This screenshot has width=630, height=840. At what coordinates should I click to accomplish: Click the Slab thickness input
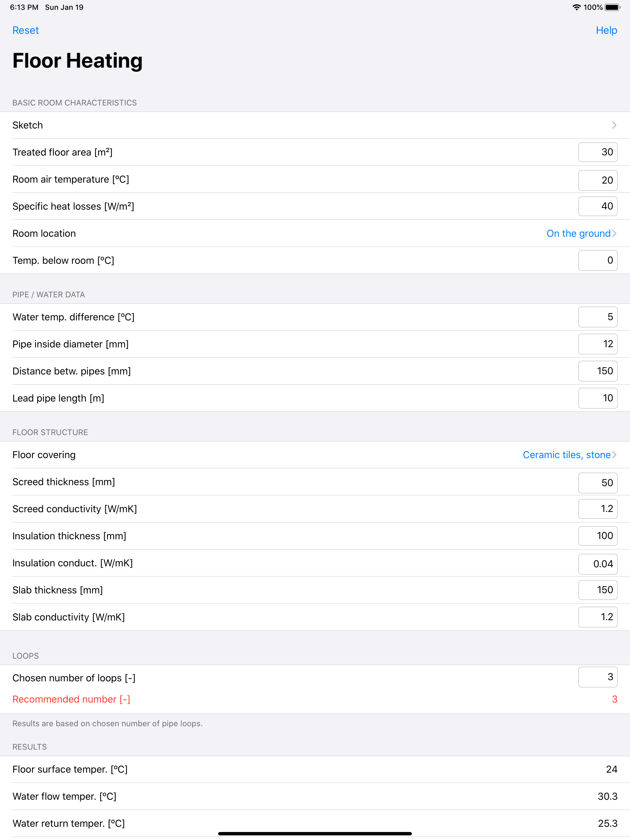point(597,590)
